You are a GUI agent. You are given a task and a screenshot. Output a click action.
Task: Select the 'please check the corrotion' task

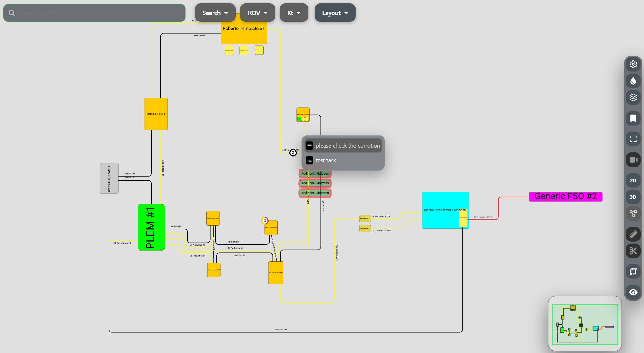[343, 146]
